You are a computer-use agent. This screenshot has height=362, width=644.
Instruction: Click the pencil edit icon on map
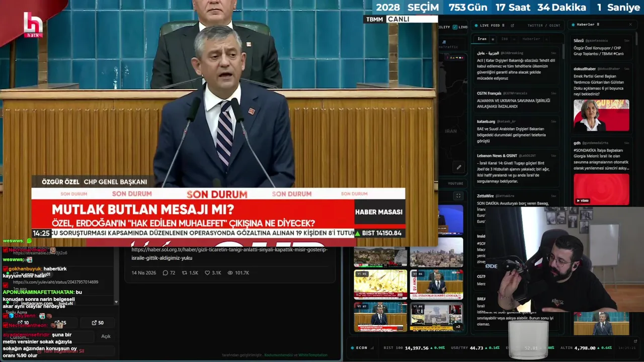point(459,167)
